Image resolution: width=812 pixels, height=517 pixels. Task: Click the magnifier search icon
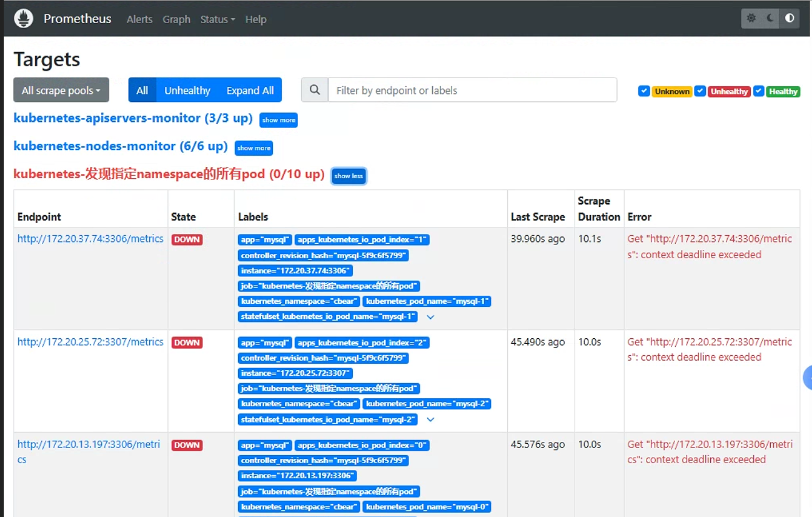[x=315, y=90]
